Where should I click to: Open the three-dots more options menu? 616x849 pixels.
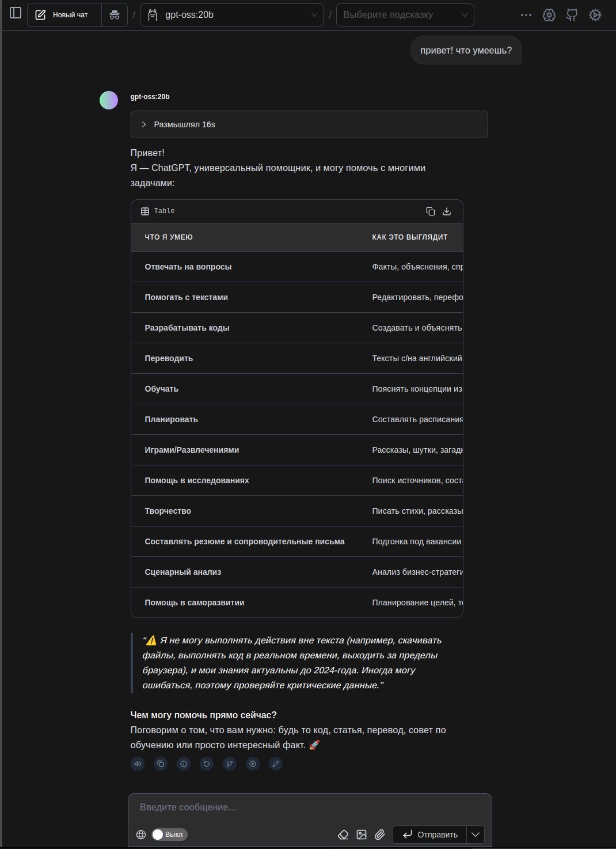click(x=526, y=15)
